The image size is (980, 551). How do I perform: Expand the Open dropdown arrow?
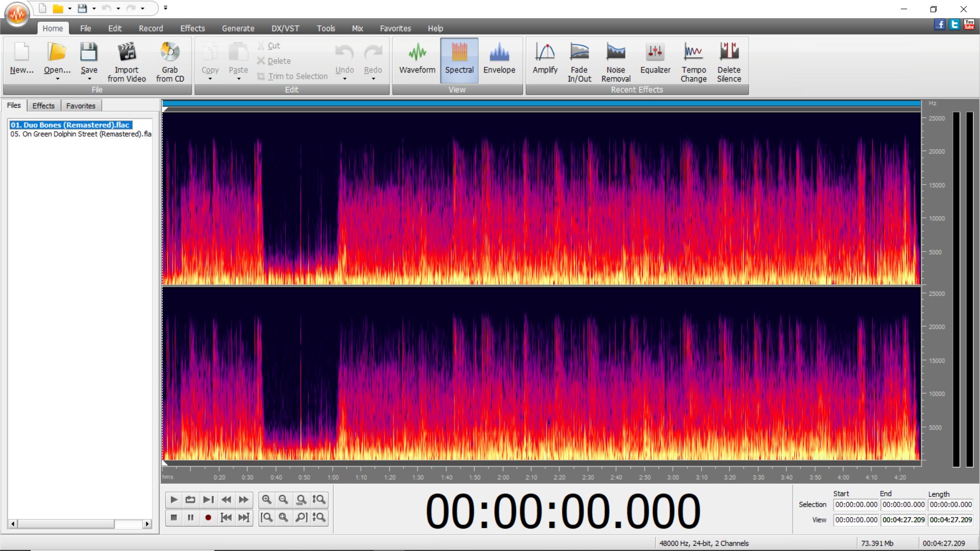click(x=57, y=79)
